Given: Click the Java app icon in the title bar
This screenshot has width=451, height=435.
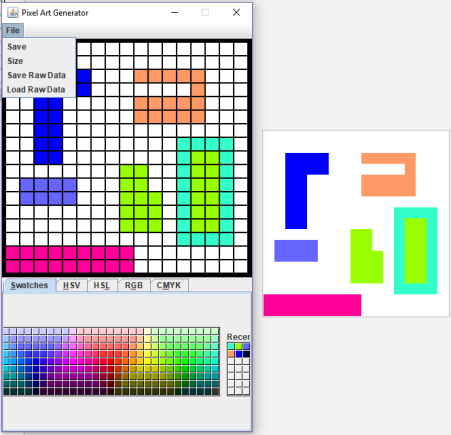Looking at the screenshot, I should point(13,13).
